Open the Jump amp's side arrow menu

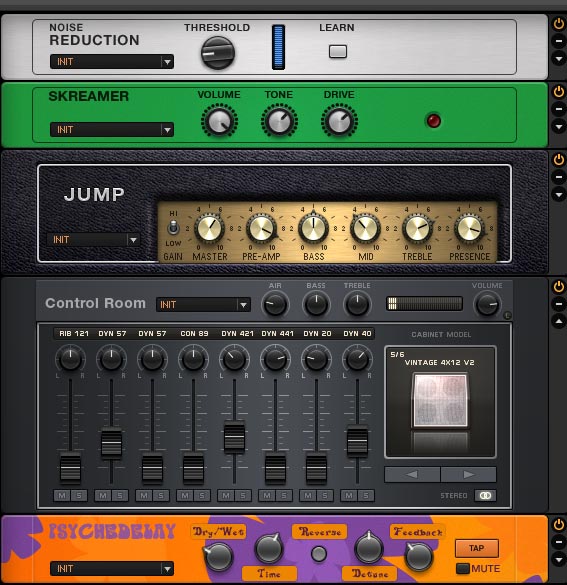pyautogui.click(x=558, y=194)
